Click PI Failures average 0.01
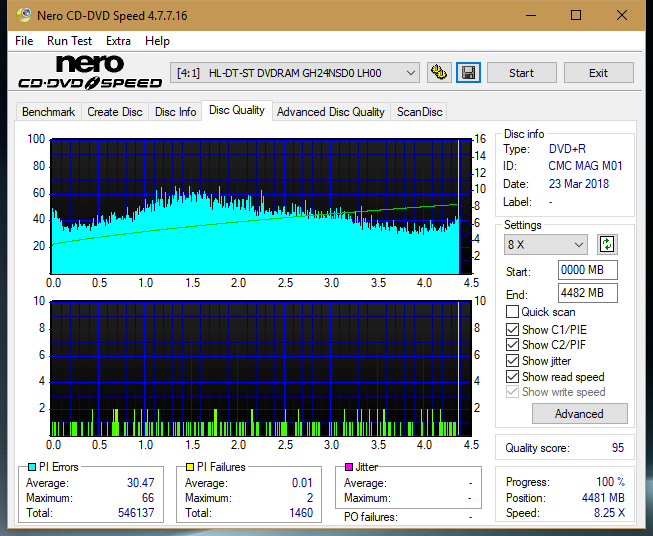The height and width of the screenshot is (536, 653). coord(302,483)
